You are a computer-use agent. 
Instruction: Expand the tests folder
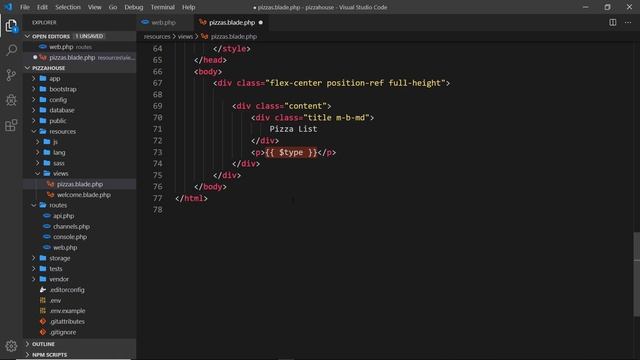(79, 269)
